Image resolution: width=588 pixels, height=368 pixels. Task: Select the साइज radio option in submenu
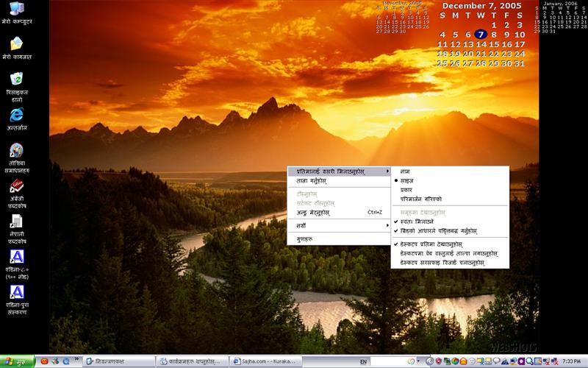(406, 180)
